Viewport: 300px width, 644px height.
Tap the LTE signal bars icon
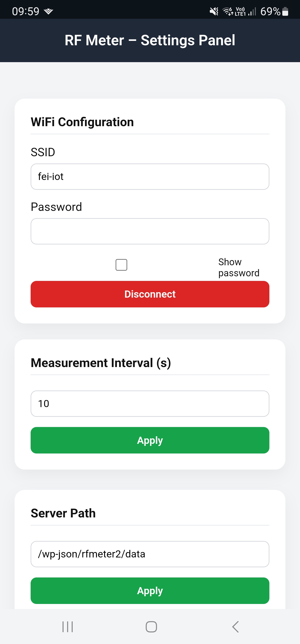[252, 11]
